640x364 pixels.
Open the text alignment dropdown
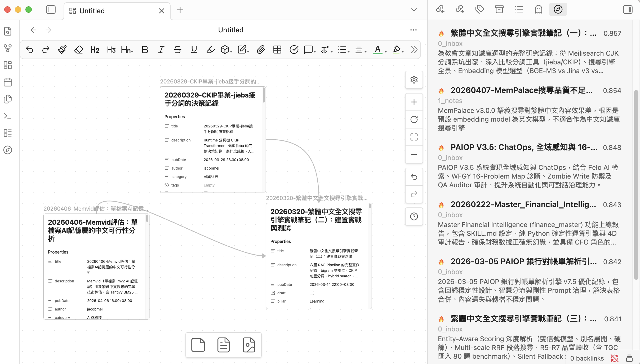(x=361, y=50)
